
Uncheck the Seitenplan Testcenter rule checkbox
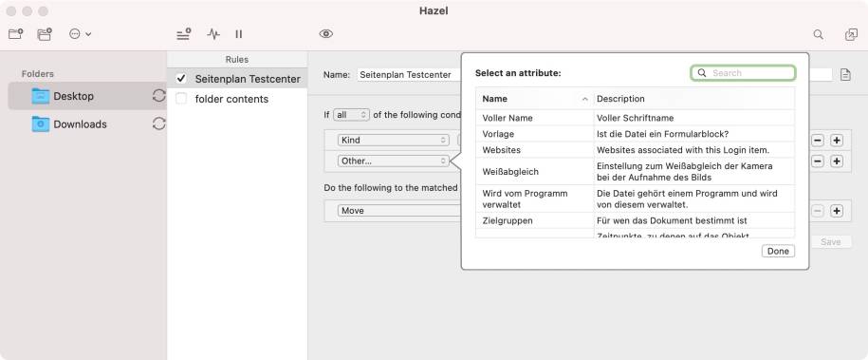(x=181, y=79)
